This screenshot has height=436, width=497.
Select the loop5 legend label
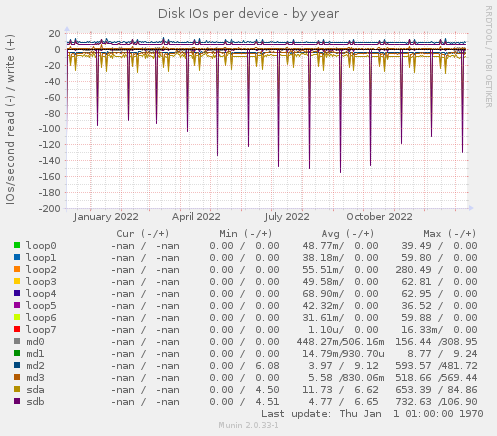[x=41, y=306]
